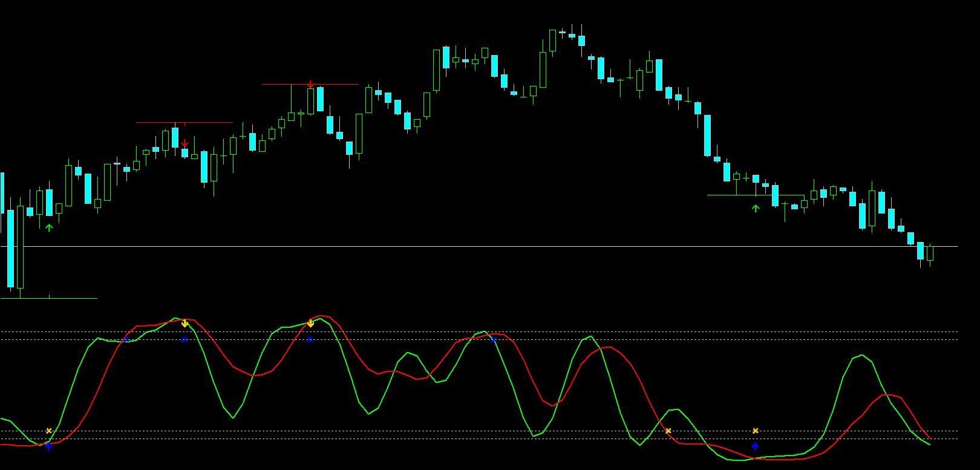The height and width of the screenshot is (470, 980).
Task: Select the tall cyan candle at the far left
Action: click(x=10, y=248)
